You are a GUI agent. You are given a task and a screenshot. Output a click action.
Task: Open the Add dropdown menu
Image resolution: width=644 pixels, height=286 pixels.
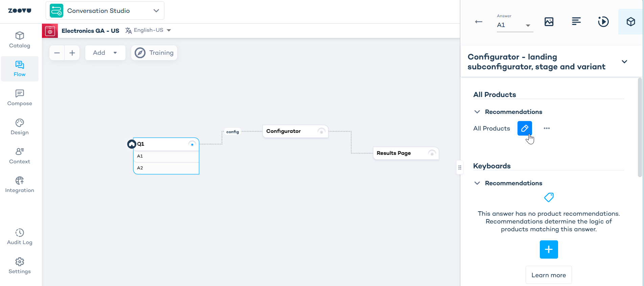click(x=105, y=53)
